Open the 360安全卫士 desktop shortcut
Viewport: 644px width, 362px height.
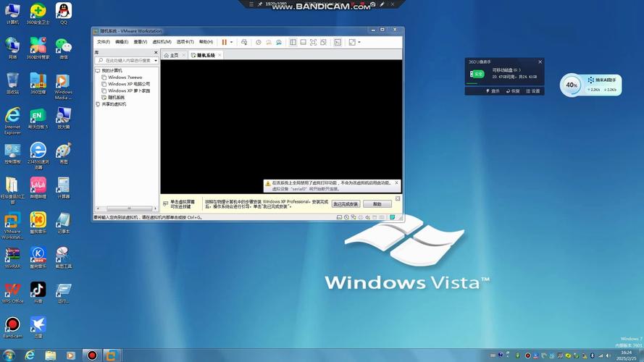(38, 14)
